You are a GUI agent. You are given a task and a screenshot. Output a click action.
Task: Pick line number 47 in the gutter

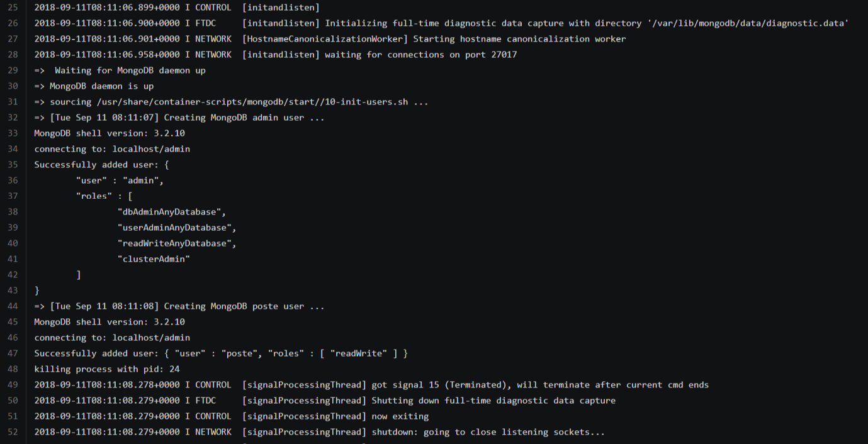tap(13, 353)
